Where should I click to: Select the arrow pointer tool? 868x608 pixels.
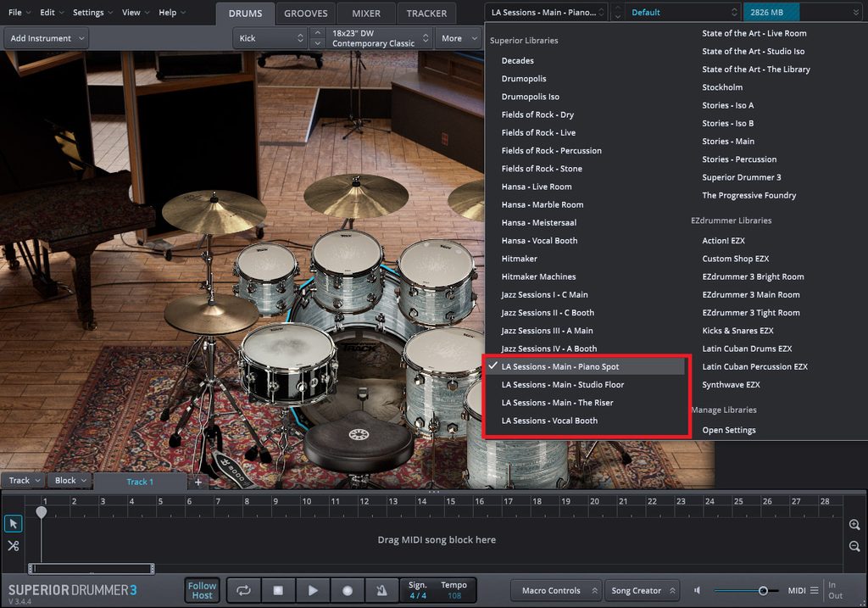[x=14, y=523]
